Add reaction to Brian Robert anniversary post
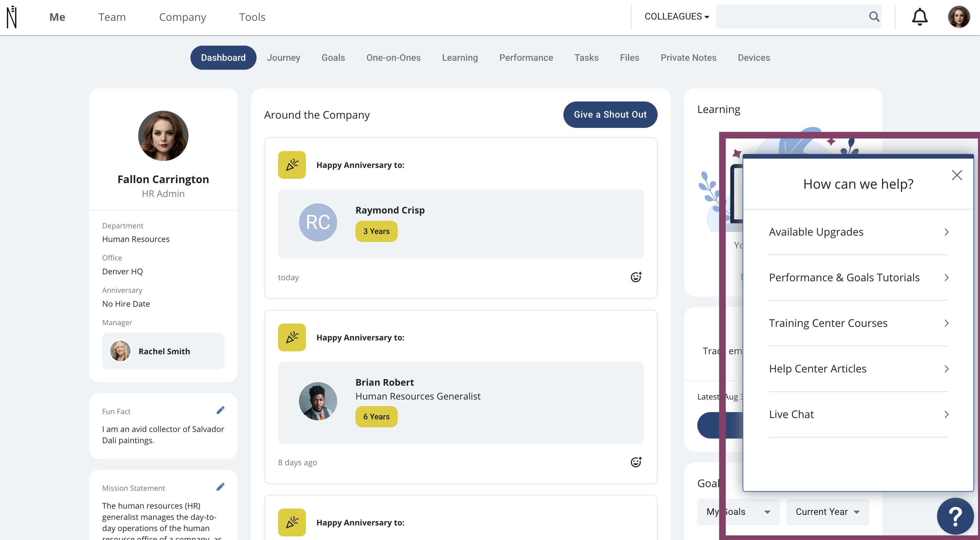The height and width of the screenshot is (540, 980). 636,462
